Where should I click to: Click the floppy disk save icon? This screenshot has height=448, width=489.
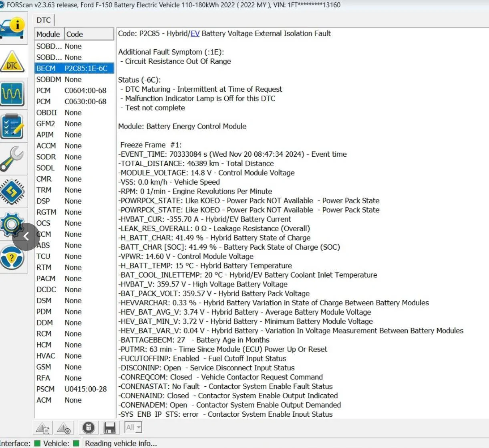coord(110,428)
